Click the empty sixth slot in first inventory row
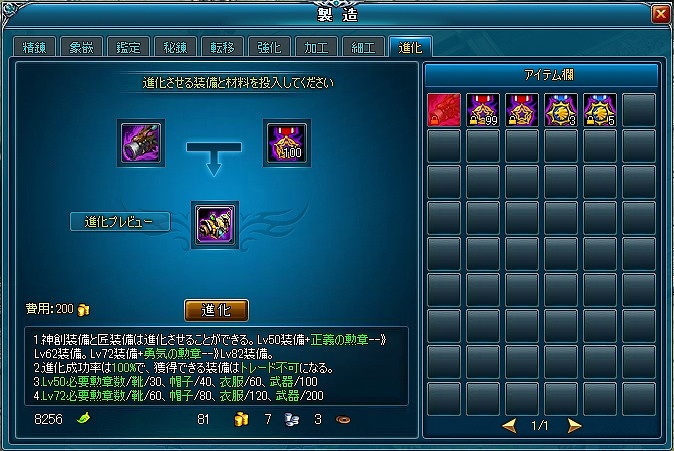This screenshot has height=451, width=674. point(639,110)
